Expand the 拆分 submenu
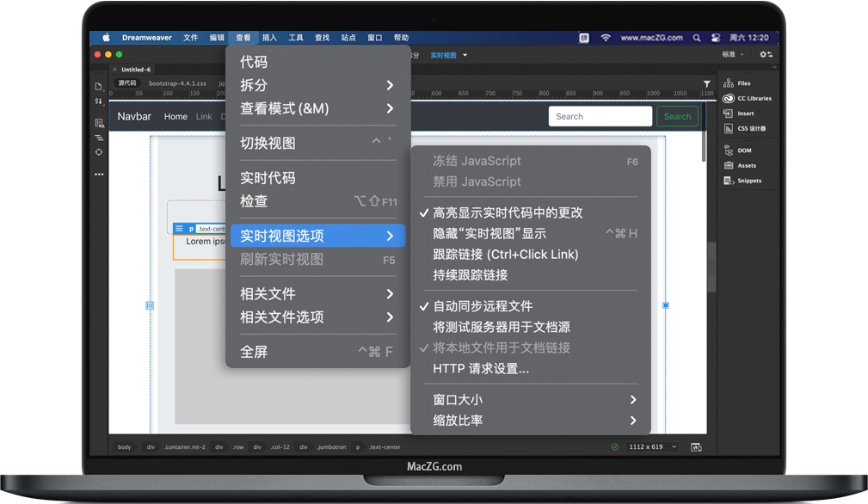This screenshot has height=504, width=868. [x=317, y=85]
